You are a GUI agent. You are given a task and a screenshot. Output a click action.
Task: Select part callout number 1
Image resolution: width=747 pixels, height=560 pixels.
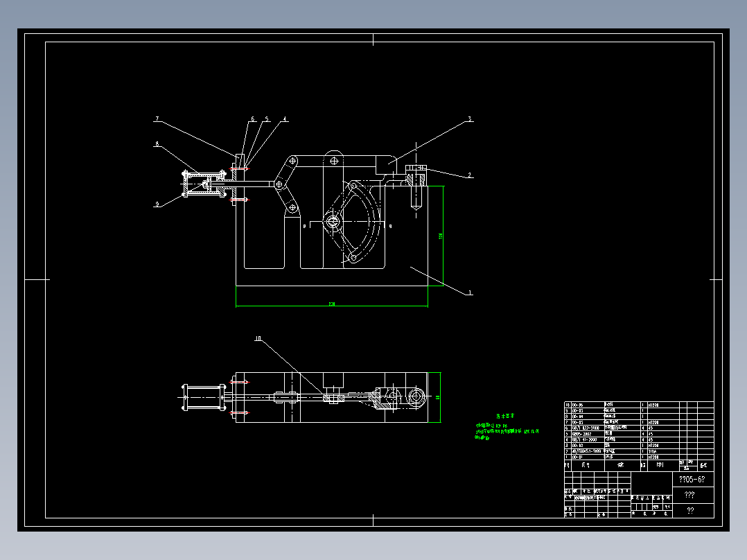click(x=470, y=292)
